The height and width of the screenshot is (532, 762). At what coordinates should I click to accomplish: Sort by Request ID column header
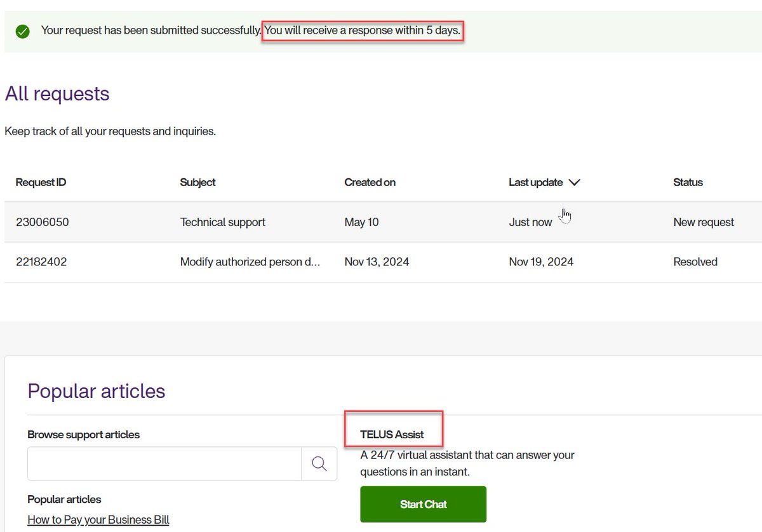point(41,182)
